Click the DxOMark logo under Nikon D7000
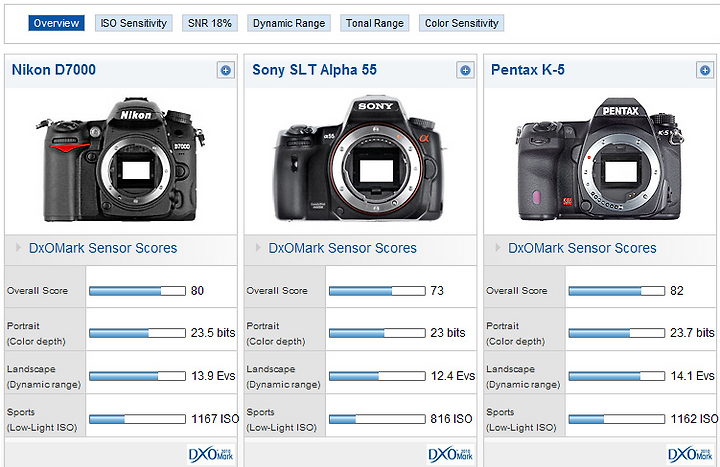Image resolution: width=720 pixels, height=467 pixels. [x=211, y=454]
